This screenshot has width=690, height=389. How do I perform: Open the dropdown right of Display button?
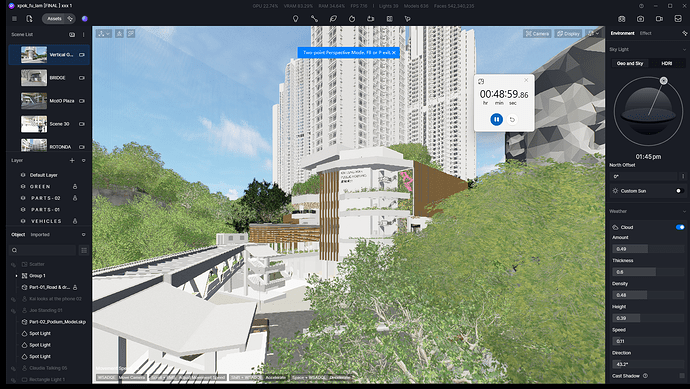pyautogui.click(x=593, y=33)
